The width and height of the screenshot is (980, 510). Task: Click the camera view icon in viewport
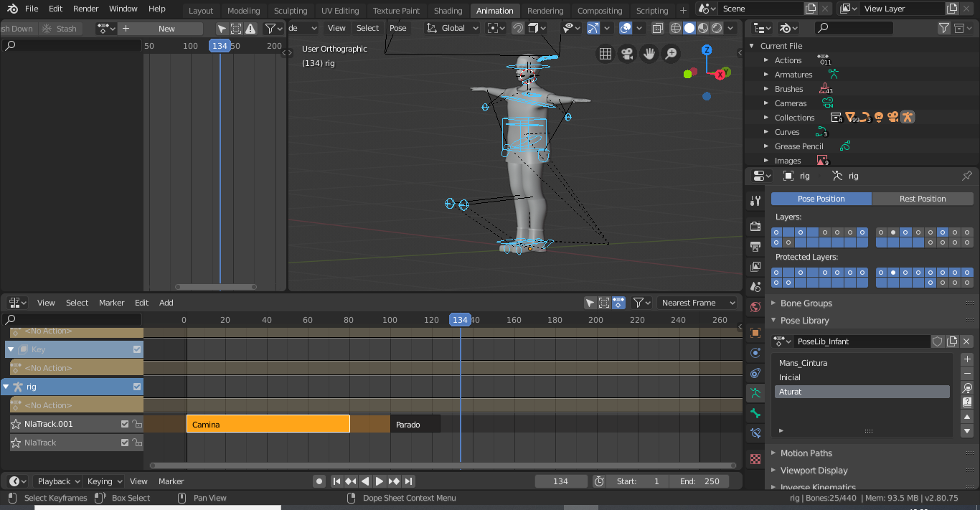point(628,54)
